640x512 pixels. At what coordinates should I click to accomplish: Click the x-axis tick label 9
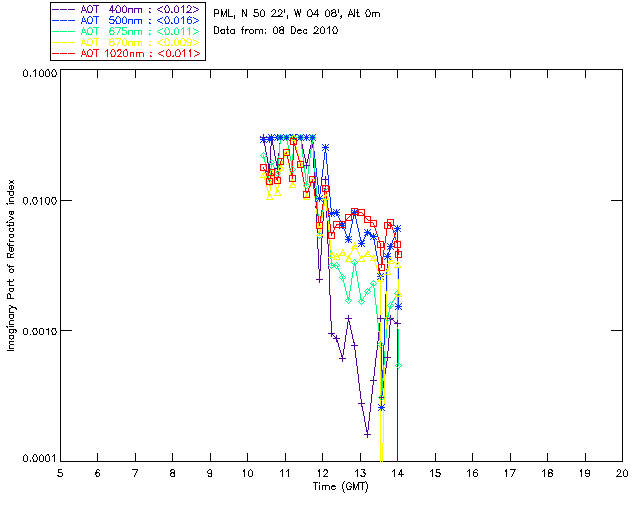click(210, 474)
